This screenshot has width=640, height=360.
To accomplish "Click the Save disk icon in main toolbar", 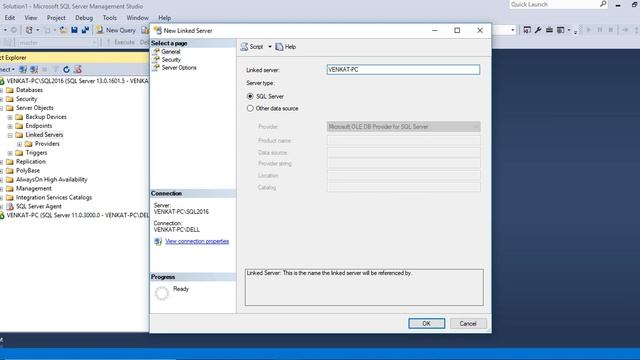I will click(x=74, y=30).
